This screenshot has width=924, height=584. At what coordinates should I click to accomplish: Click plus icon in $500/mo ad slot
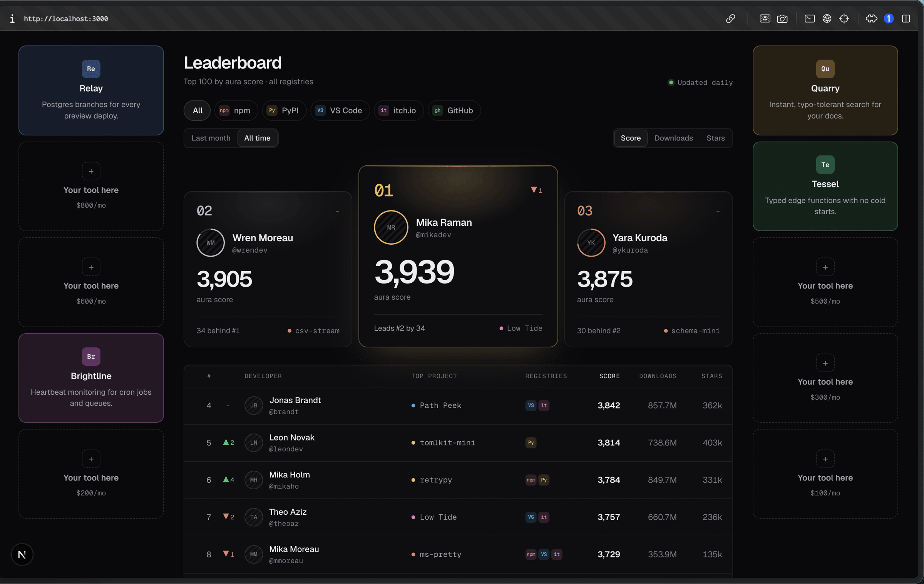(825, 267)
